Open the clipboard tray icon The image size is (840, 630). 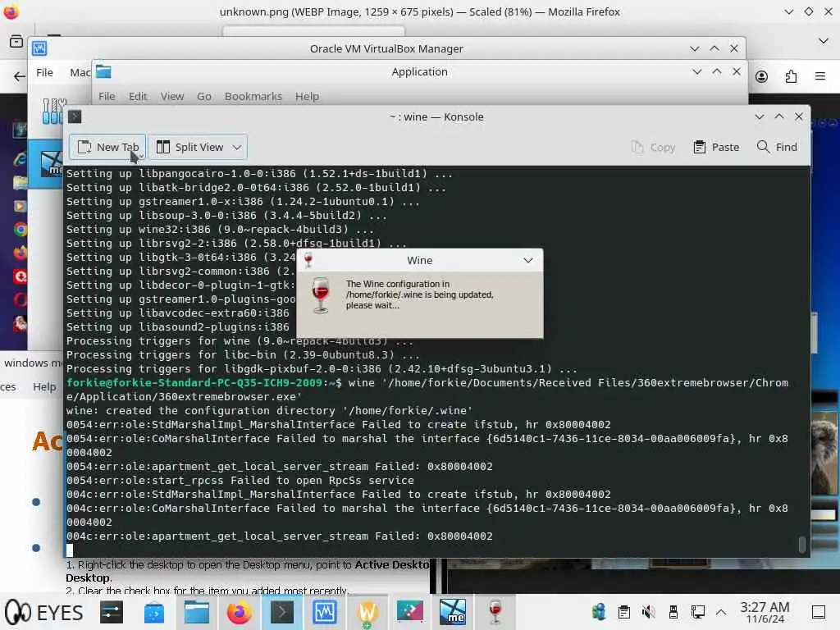(x=623, y=612)
